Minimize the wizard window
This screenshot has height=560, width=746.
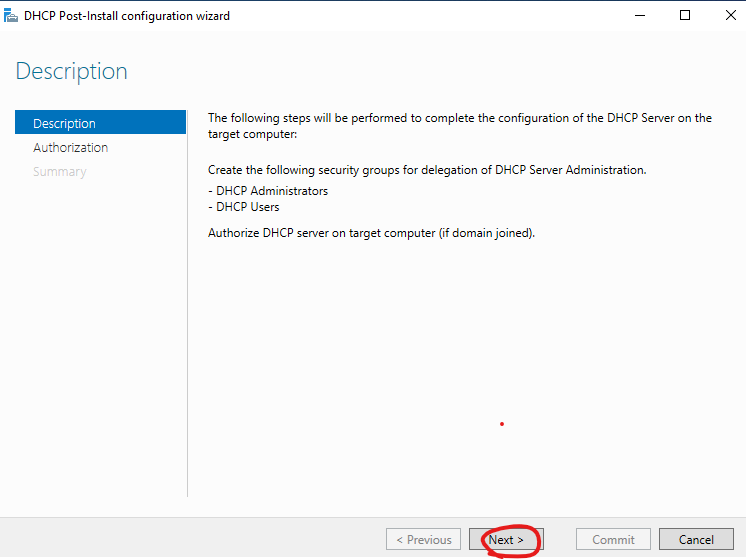(x=640, y=15)
